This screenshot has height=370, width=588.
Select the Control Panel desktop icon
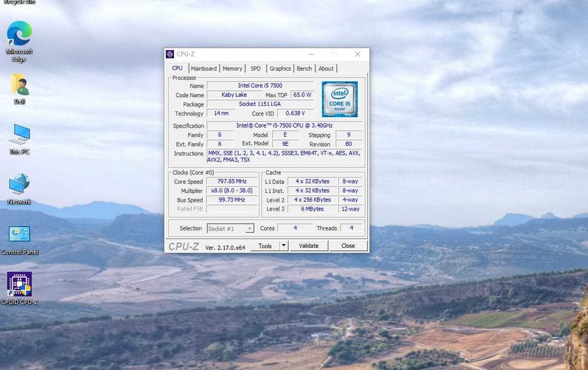19,240
